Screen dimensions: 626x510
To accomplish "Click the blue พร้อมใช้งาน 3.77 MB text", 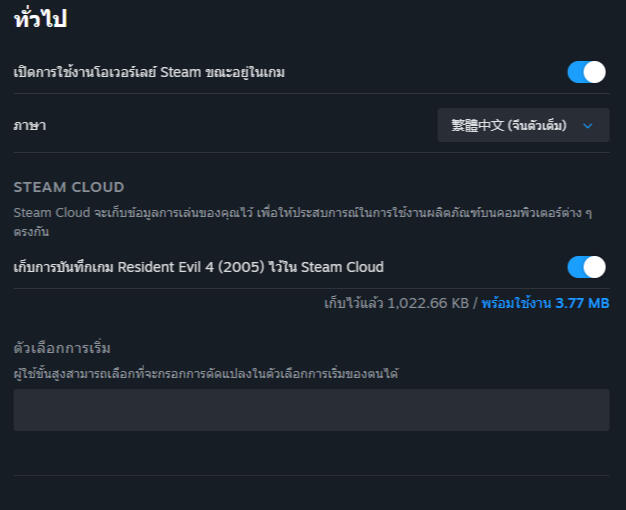I will (x=545, y=301).
